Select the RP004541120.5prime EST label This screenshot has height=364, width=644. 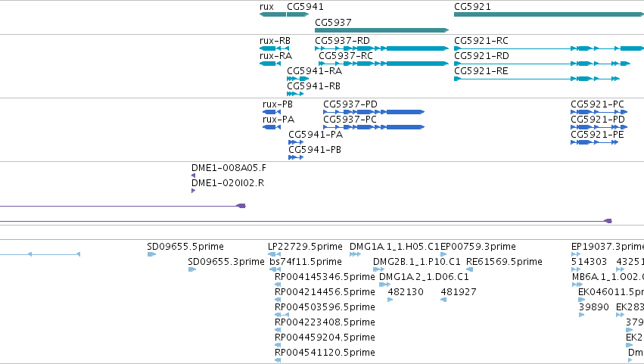point(325,353)
